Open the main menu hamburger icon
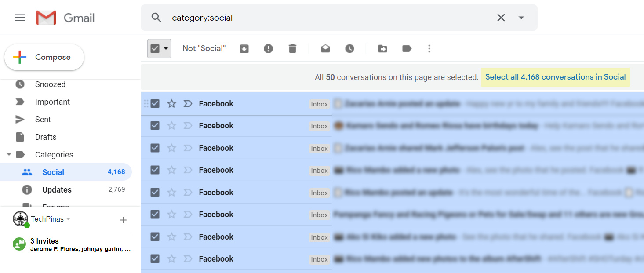644x273 pixels. pos(20,18)
